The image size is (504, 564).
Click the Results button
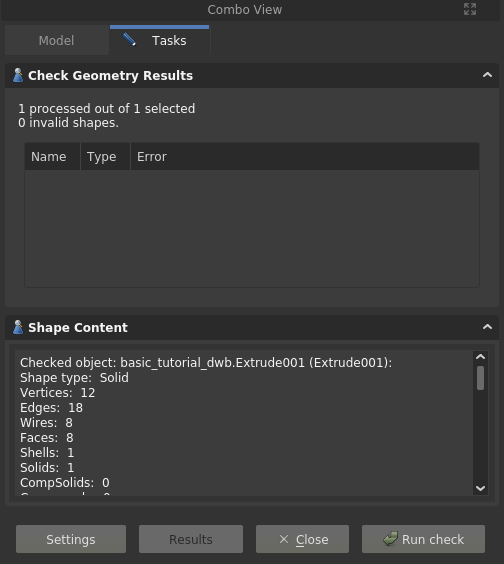point(191,539)
